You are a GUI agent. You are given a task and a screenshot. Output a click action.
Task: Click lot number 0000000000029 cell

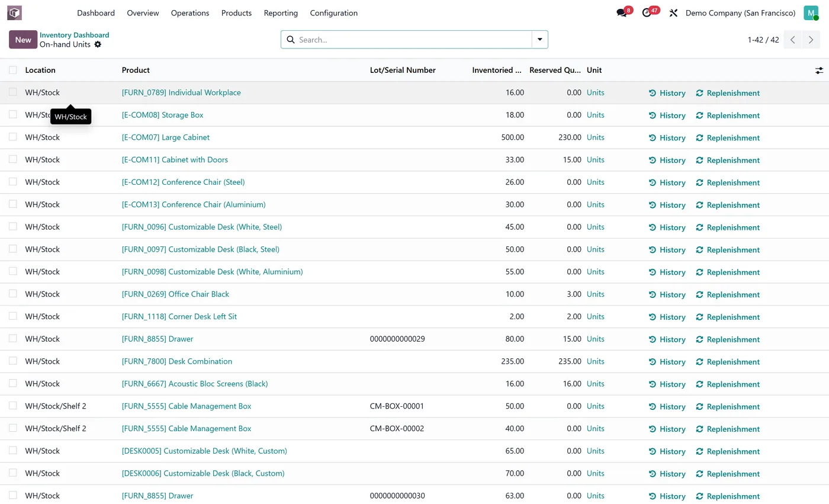pyautogui.click(x=397, y=339)
